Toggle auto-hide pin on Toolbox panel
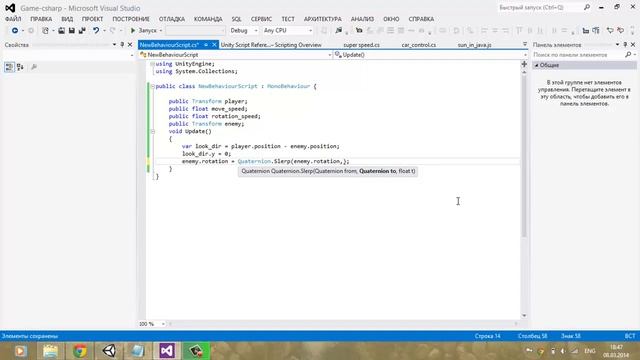This screenshot has width=640, height=360. click(625, 44)
